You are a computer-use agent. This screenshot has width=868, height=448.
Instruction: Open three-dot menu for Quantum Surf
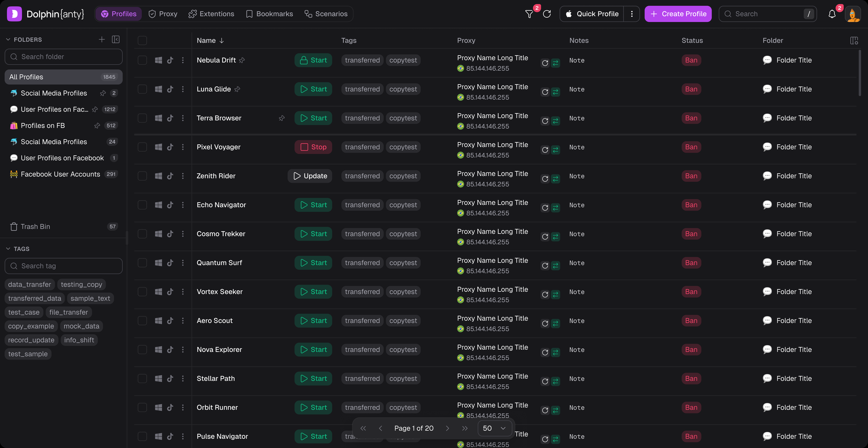coord(183,262)
